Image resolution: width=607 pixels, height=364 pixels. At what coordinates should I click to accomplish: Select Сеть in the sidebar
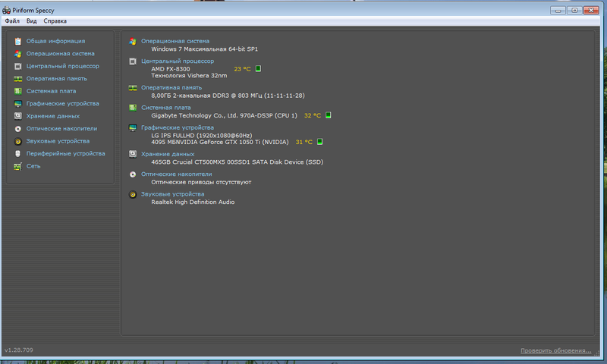(x=33, y=166)
